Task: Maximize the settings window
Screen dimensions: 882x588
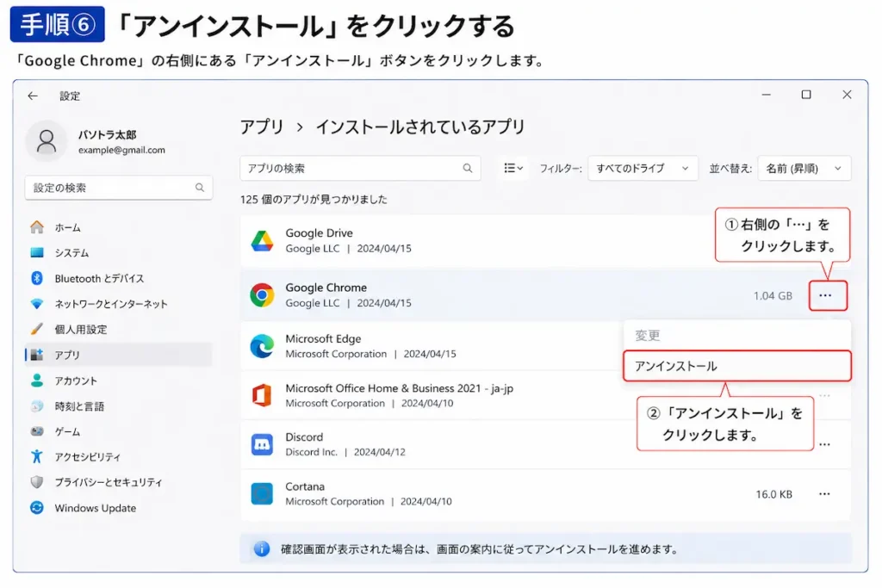Action: [x=806, y=95]
